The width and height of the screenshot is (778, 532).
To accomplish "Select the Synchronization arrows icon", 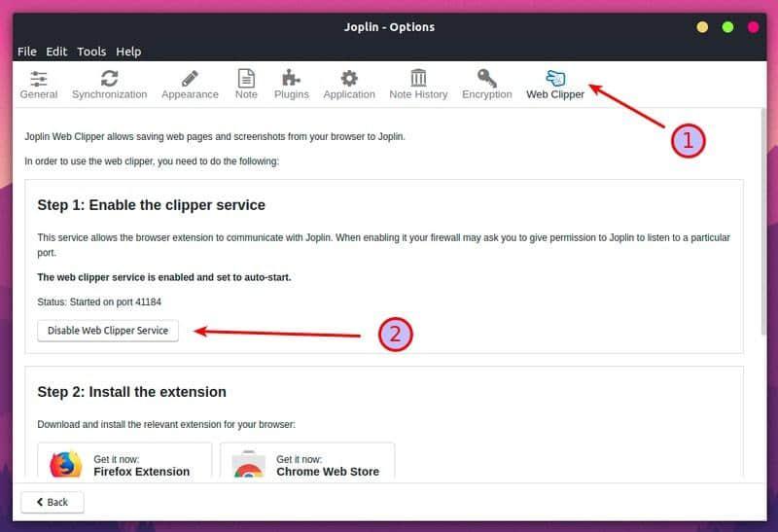I will tap(109, 78).
